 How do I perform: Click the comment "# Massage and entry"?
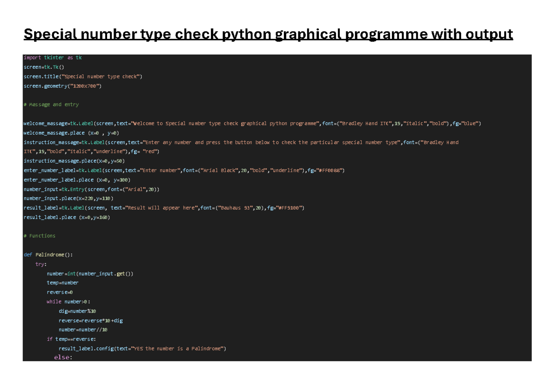tap(51, 105)
